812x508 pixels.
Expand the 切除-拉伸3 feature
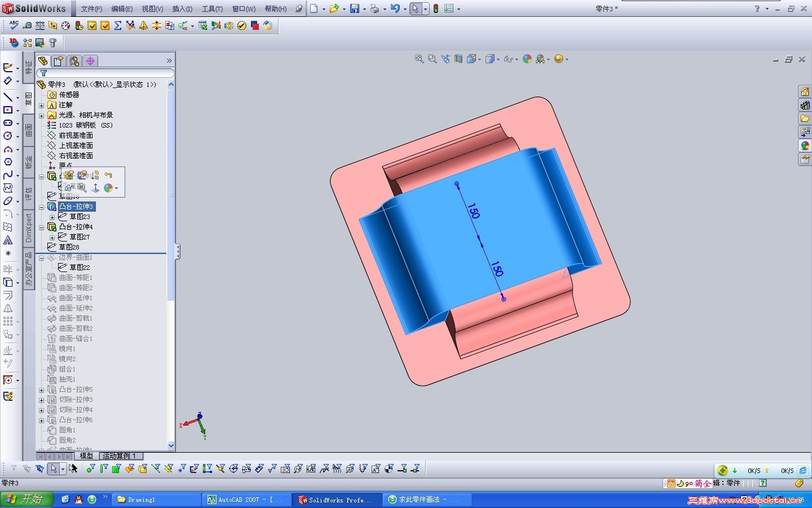(x=41, y=400)
